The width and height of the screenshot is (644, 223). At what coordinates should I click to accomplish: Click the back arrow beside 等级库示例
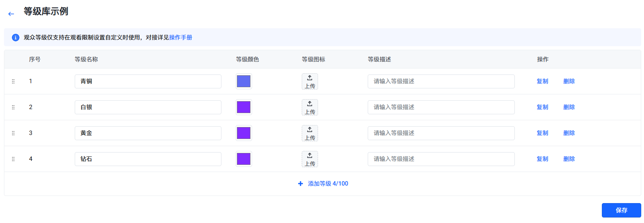tap(11, 14)
